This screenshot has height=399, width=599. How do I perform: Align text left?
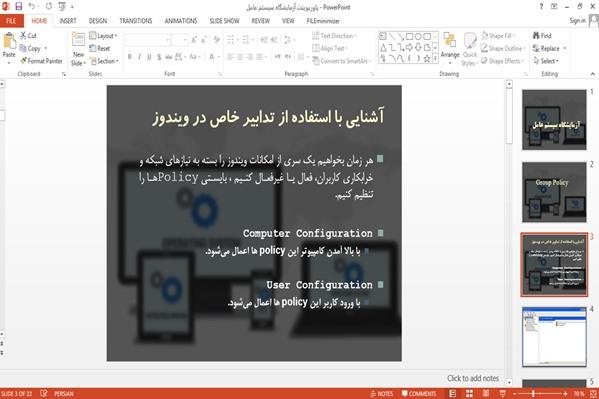pyautogui.click(x=230, y=57)
